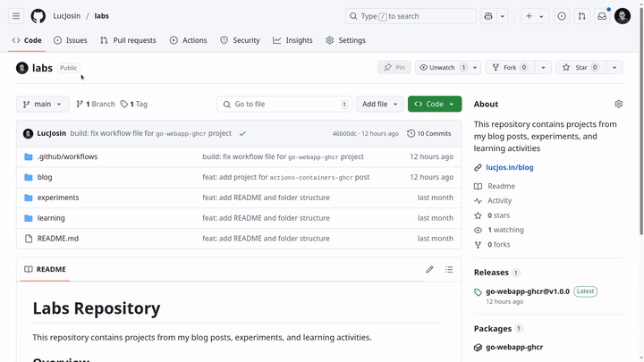Expand the main branch dropdown

coord(42,105)
